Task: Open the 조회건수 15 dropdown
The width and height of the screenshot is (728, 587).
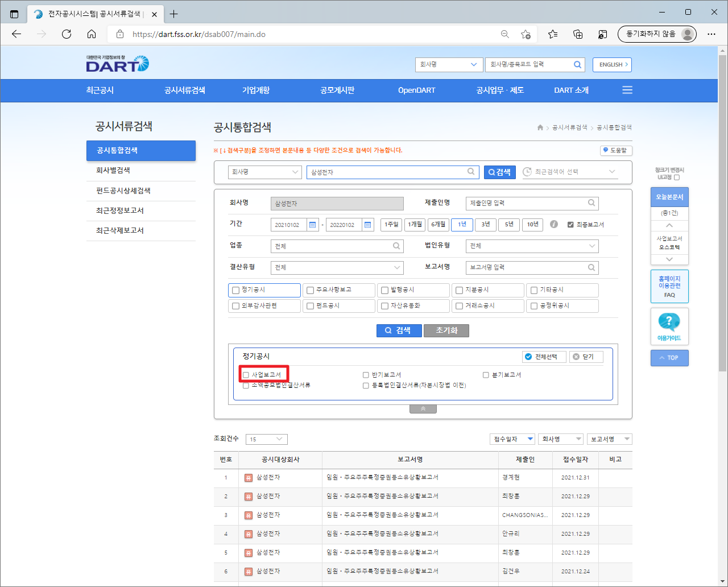Action: coord(267,439)
